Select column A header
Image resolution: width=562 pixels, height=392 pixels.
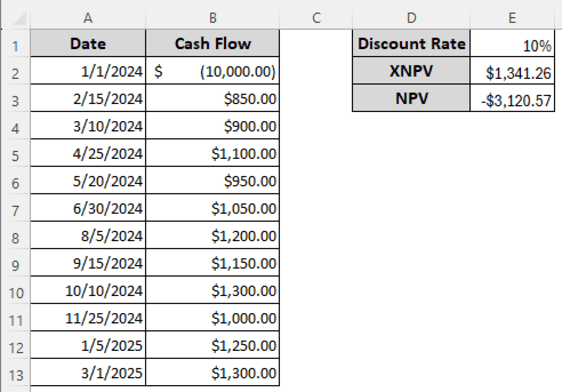(x=88, y=18)
